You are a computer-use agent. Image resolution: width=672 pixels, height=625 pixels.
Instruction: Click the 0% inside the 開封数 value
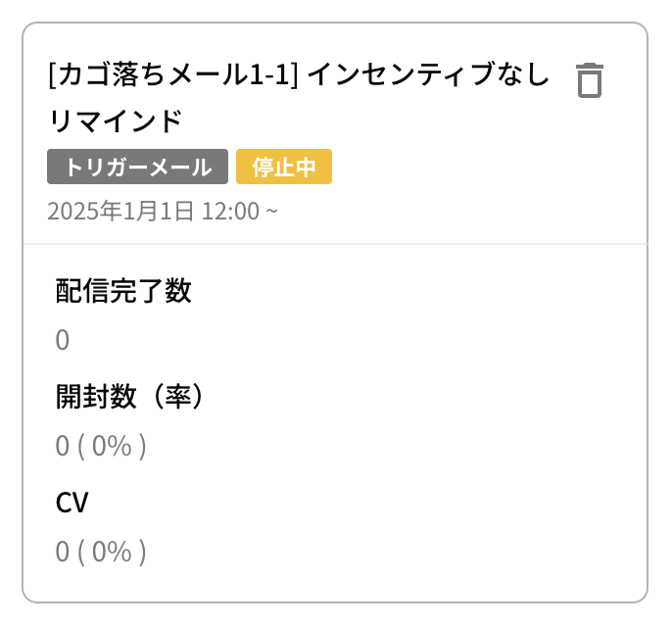pos(113,447)
